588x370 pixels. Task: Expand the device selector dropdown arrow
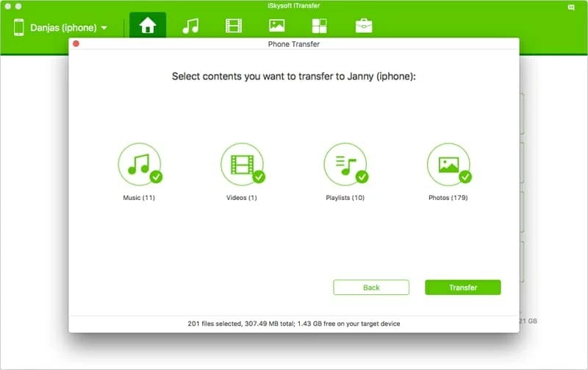pyautogui.click(x=104, y=29)
